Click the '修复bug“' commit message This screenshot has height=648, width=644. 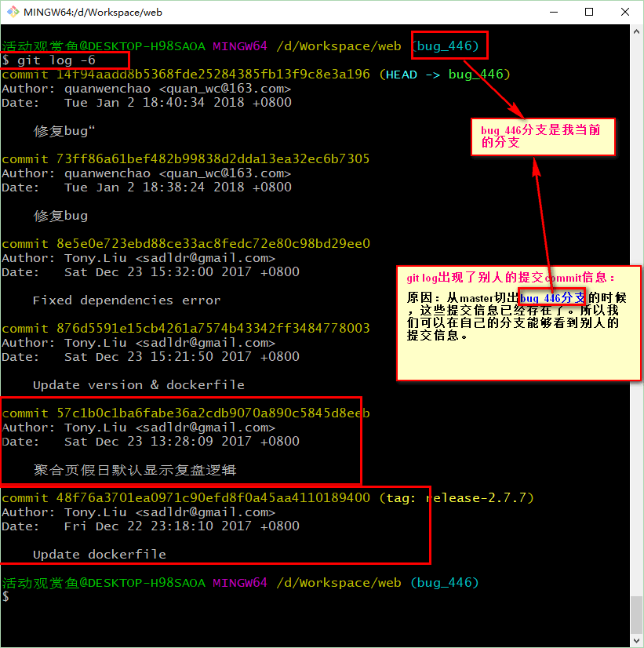click(64, 131)
